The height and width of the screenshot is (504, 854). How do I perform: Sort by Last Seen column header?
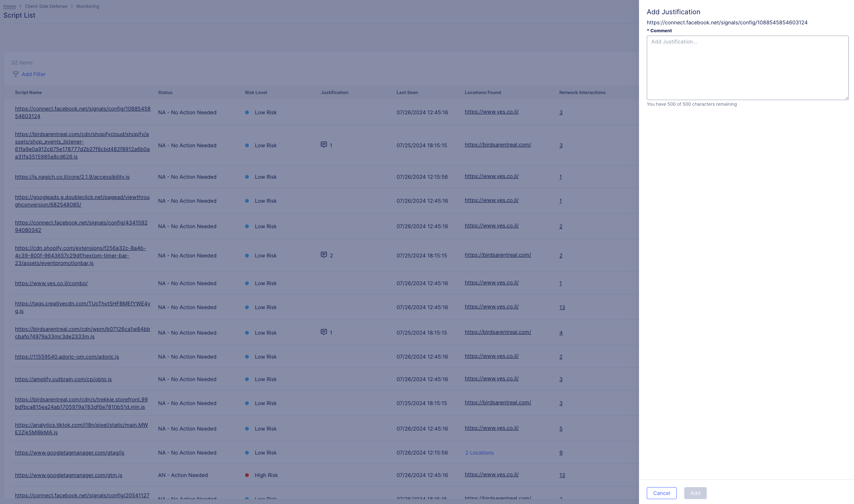pos(407,93)
